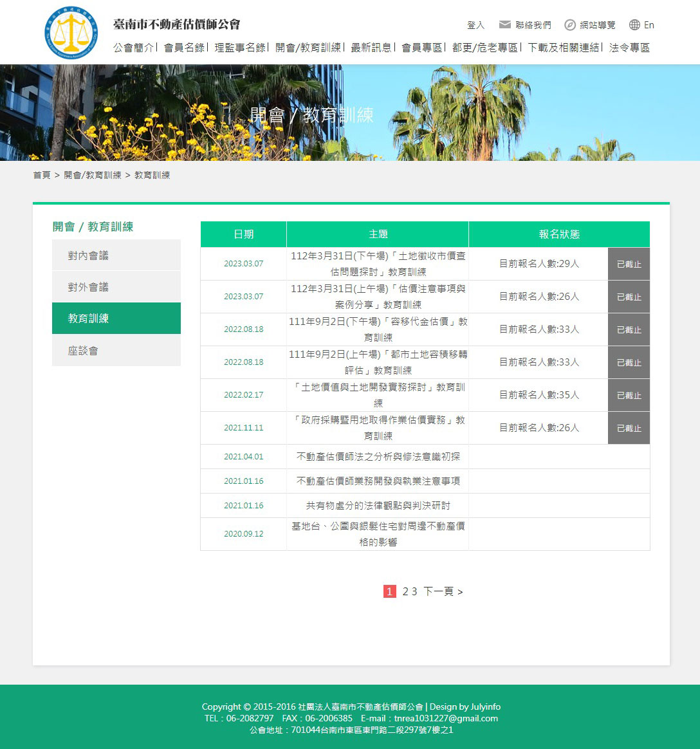
Task: Click the 已截止 button on the top row
Action: pos(629,263)
